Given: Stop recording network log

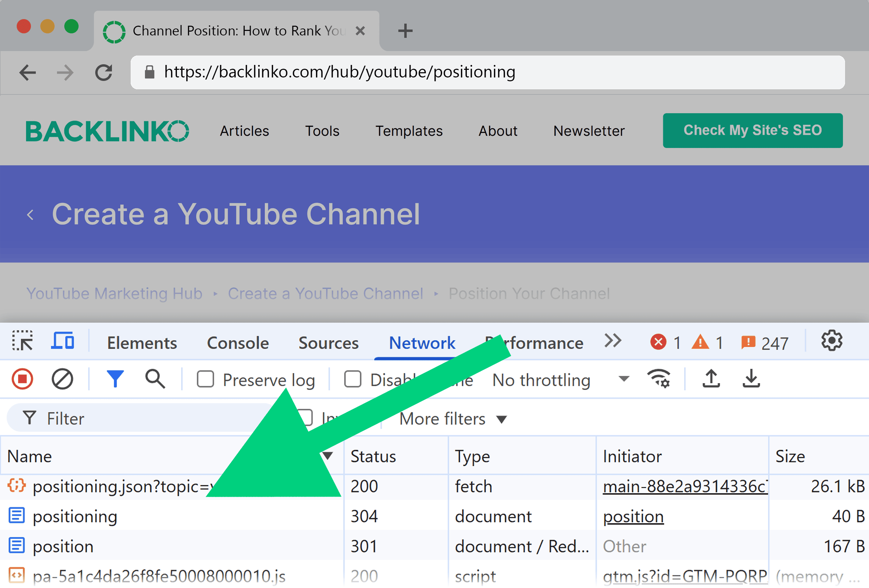Looking at the screenshot, I should (x=22, y=380).
